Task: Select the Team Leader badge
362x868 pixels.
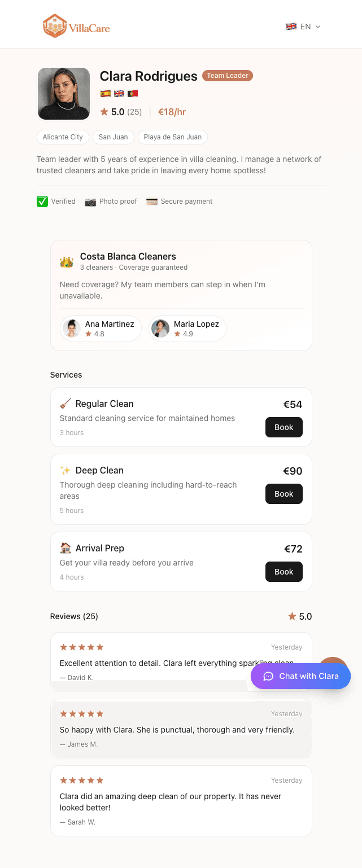Action: pyautogui.click(x=227, y=75)
